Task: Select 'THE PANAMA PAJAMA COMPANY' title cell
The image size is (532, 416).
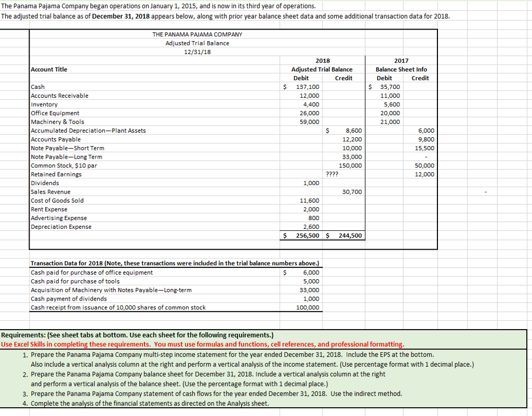Action: [197, 34]
